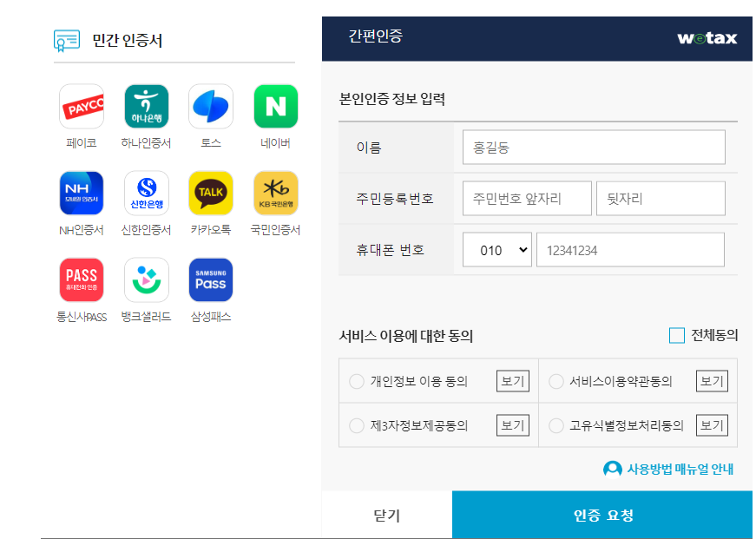This screenshot has height=539, width=756.
Task: View the 개인정보 이용 동의 terms
Action: [x=513, y=381]
